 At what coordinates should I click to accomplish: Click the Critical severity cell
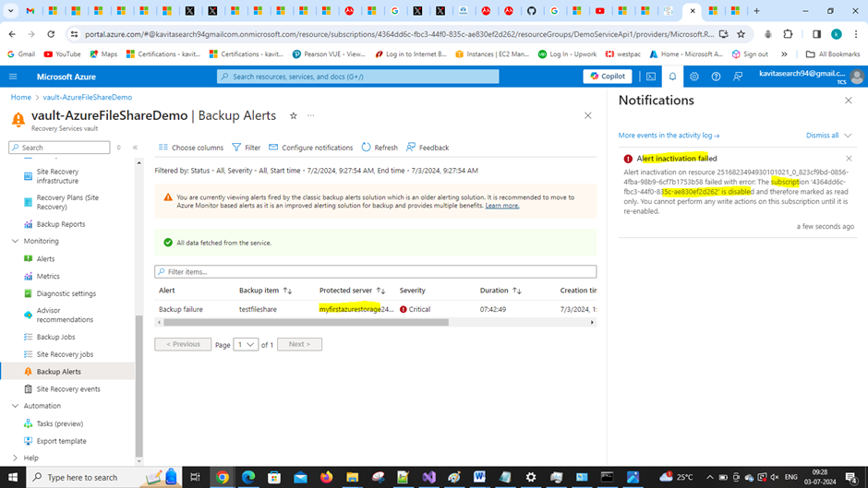pos(415,309)
